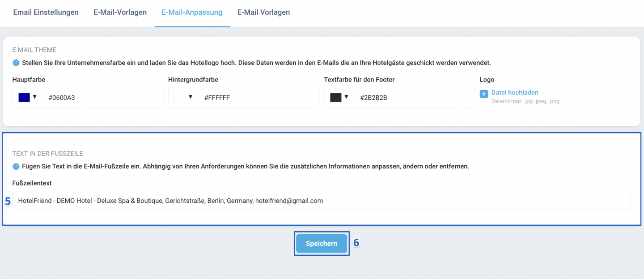Click the upload icon next to Datei hochladen
The height and width of the screenshot is (279, 644).
(484, 94)
